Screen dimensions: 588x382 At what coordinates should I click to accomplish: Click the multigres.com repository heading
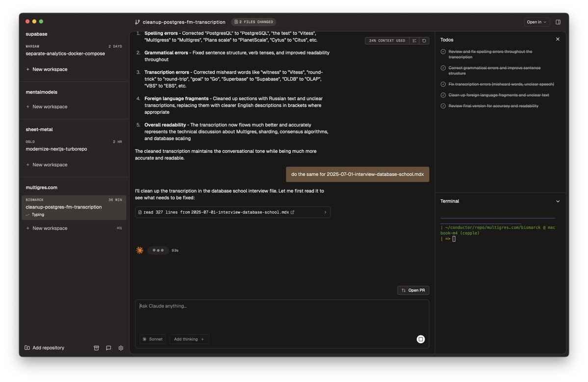41,188
